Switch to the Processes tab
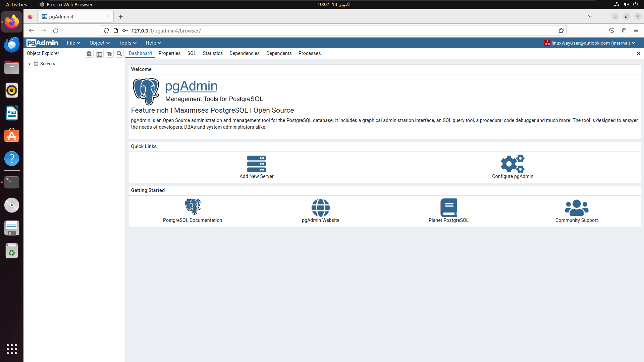644x362 pixels. 310,53
